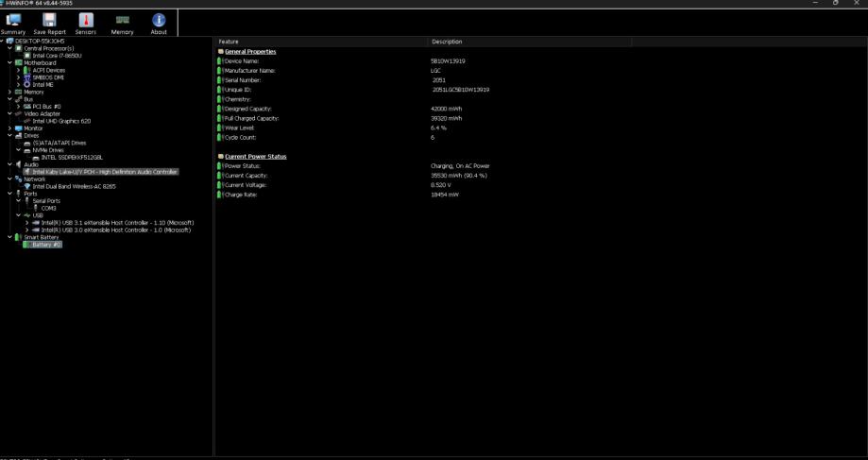
Task: Click the Unique ID value 2051LGC5B10W13919
Action: pos(461,90)
